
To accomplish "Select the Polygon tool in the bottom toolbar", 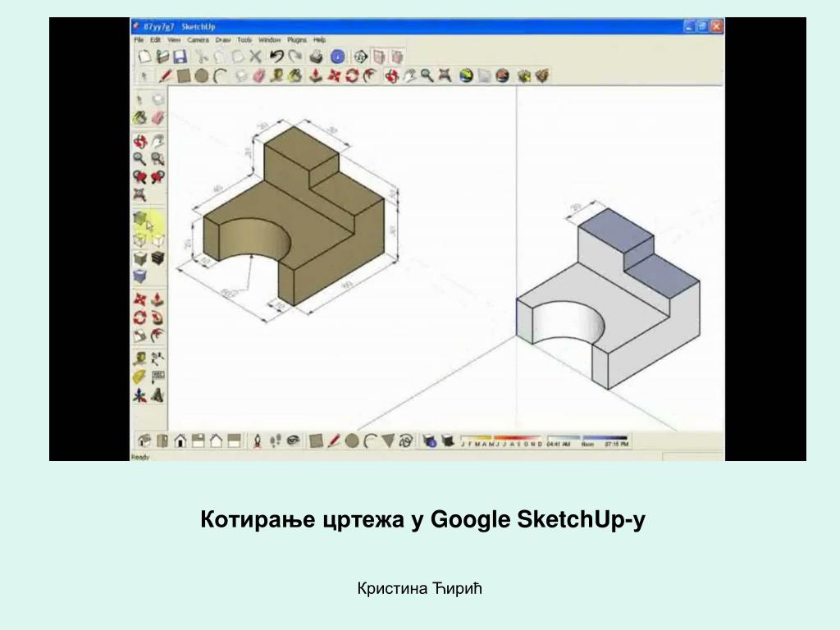I will tap(388, 441).
